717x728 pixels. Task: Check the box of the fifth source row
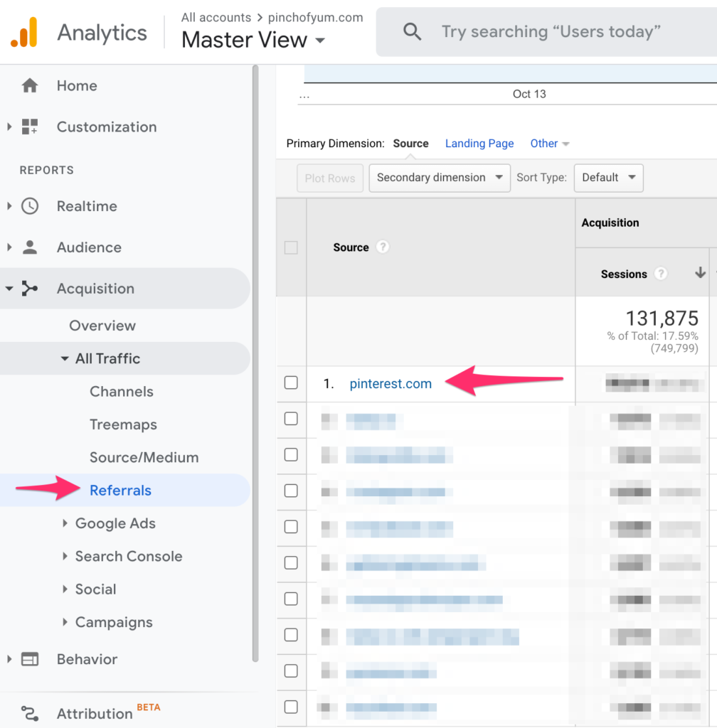[291, 527]
